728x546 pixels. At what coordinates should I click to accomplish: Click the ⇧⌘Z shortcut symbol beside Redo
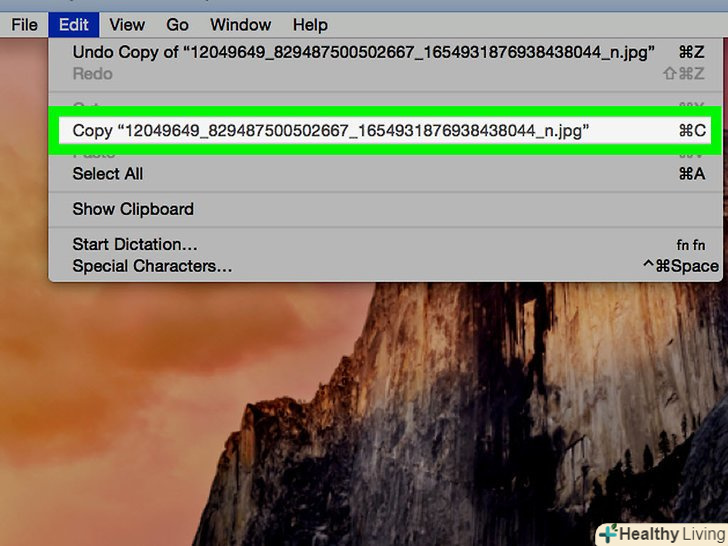(x=684, y=73)
